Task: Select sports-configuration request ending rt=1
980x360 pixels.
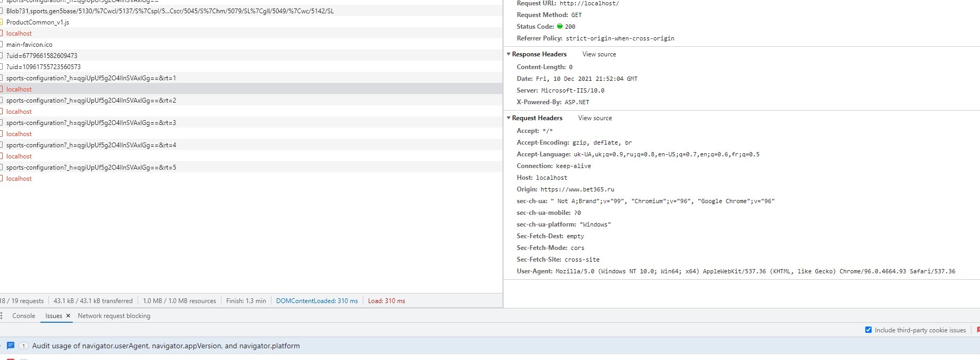Action: point(251,78)
